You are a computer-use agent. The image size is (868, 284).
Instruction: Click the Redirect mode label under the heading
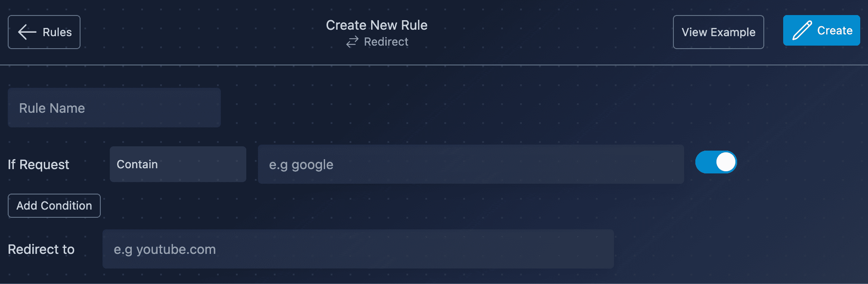point(386,41)
